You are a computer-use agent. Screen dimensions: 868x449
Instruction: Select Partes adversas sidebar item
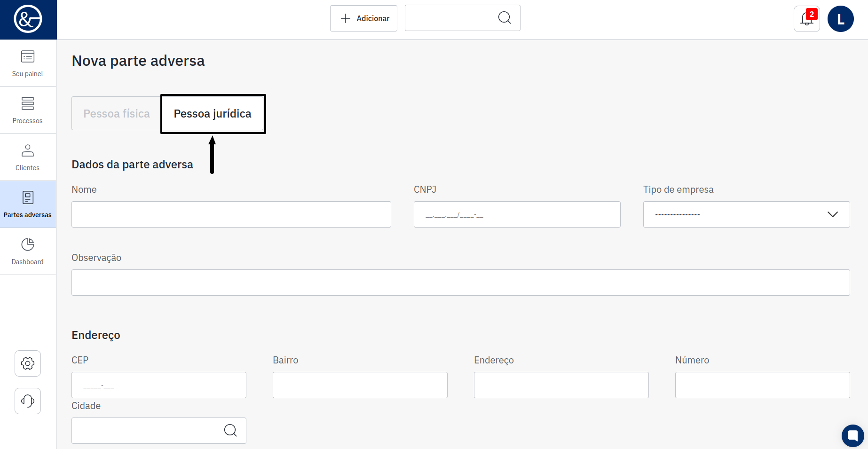click(28, 205)
